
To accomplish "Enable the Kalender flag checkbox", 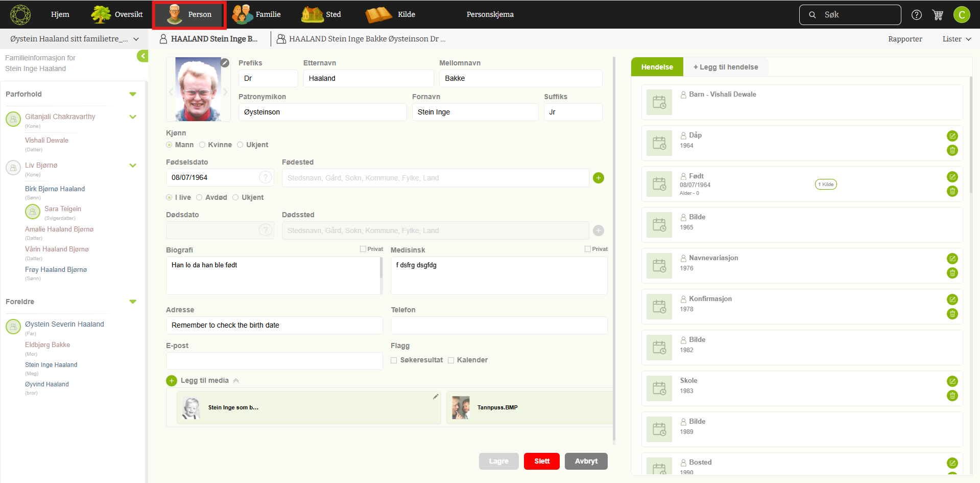I will [x=451, y=360].
